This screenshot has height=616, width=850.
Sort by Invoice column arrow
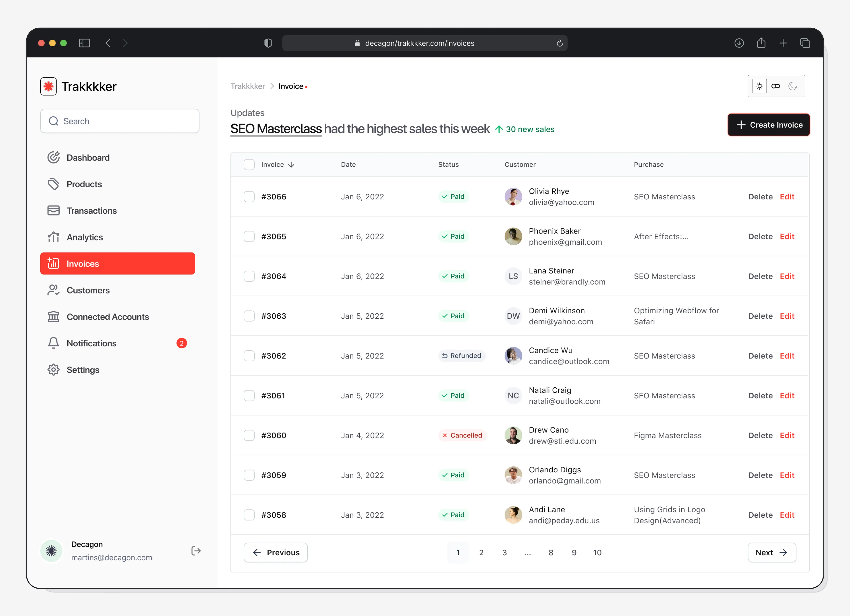tap(291, 165)
